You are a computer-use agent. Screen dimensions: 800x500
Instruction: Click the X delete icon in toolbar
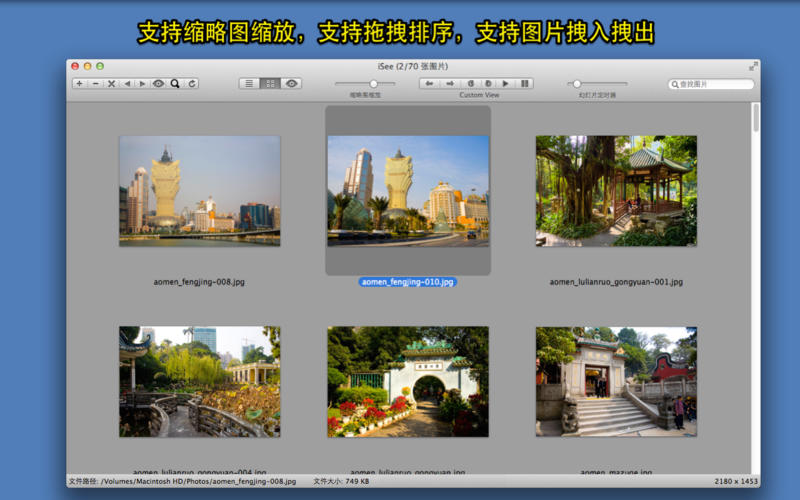coord(111,84)
